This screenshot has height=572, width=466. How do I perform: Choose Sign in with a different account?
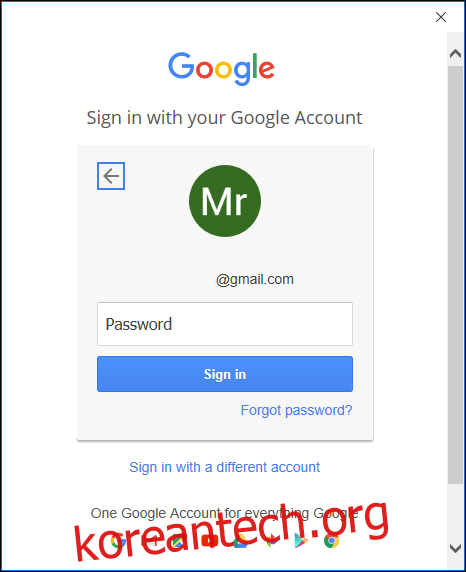click(224, 467)
